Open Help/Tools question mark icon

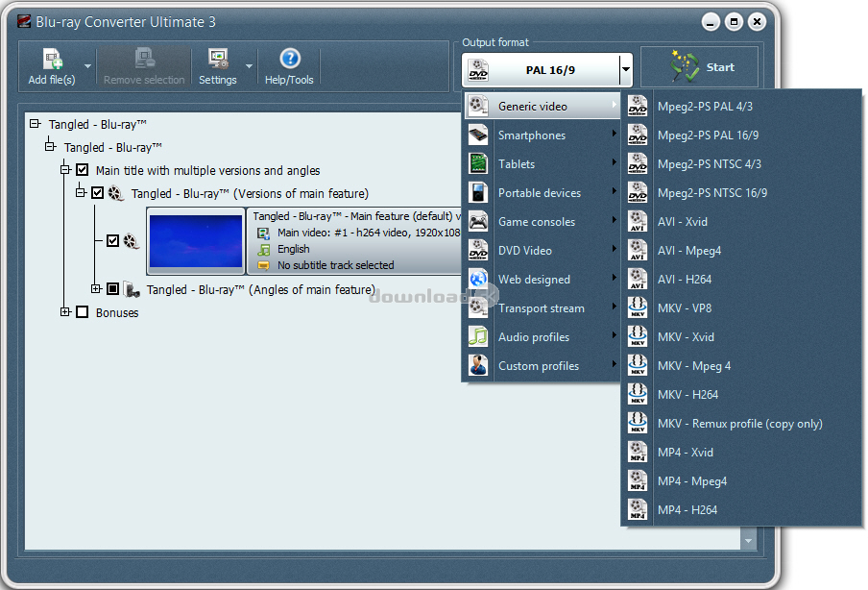click(x=289, y=60)
